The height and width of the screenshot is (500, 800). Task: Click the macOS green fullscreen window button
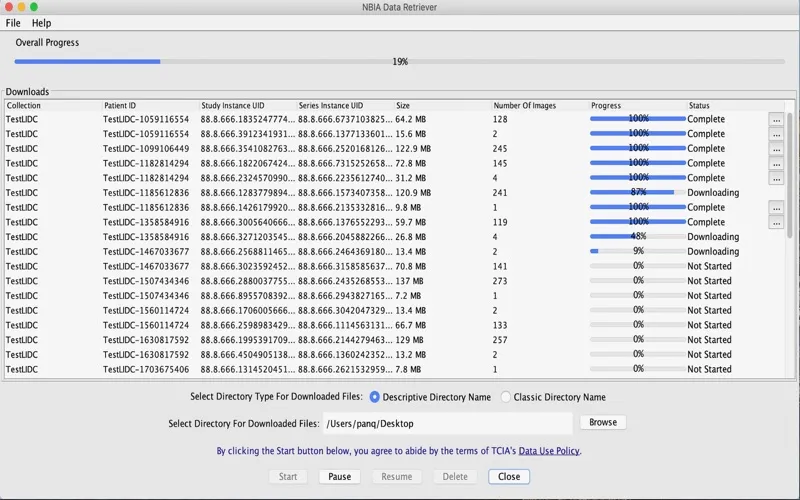coord(34,7)
